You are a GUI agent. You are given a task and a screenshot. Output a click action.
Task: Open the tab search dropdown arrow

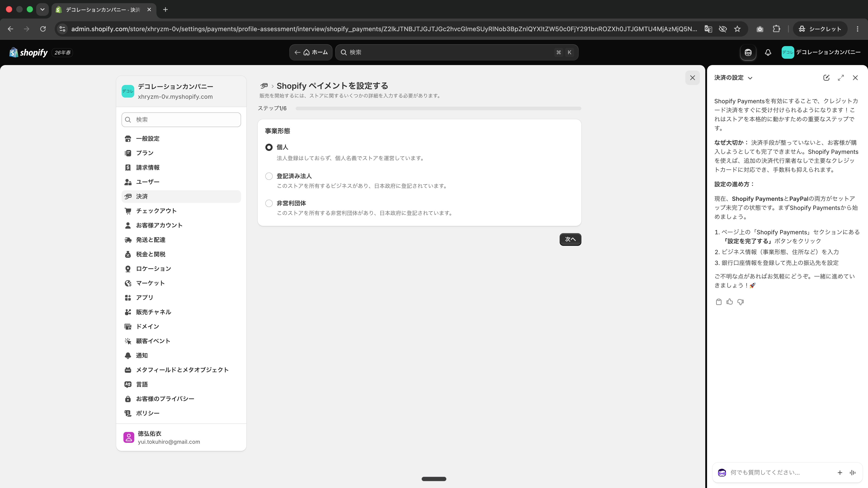(x=42, y=9)
